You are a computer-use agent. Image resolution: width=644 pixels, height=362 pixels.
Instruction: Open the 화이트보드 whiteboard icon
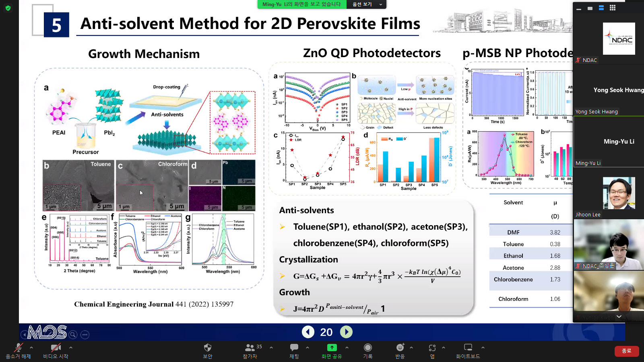pos(468,348)
